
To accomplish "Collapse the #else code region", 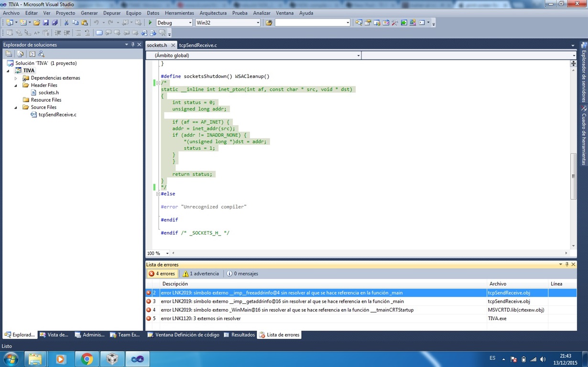I will [158, 194].
